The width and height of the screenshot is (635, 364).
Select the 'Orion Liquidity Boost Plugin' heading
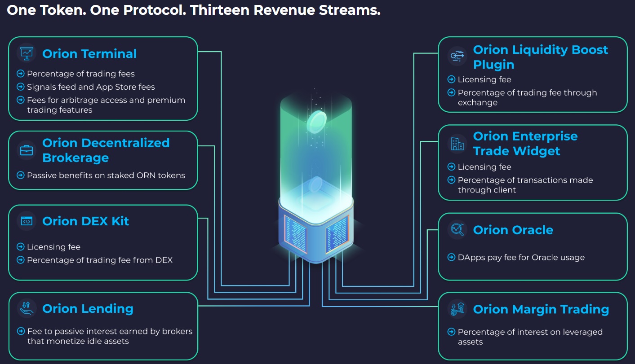(541, 57)
